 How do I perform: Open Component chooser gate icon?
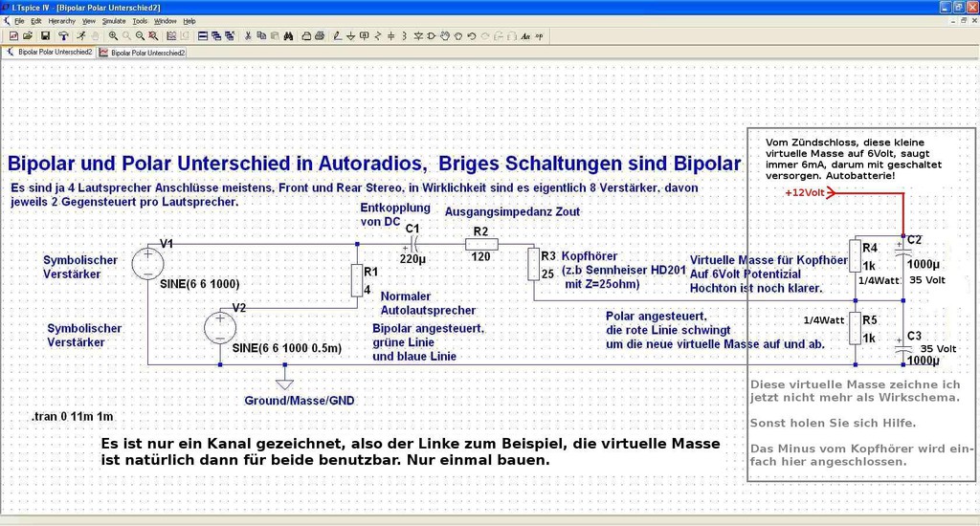pos(431,36)
